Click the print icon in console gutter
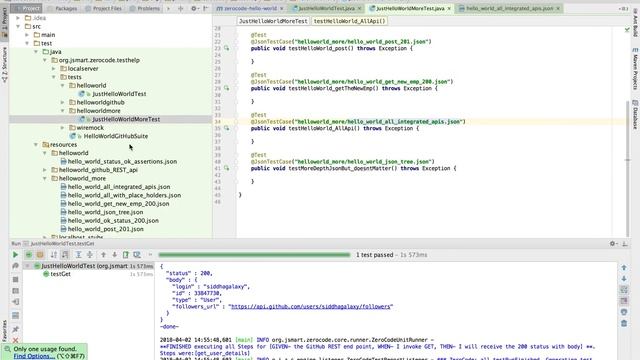The width and height of the screenshot is (640, 360). point(624,312)
